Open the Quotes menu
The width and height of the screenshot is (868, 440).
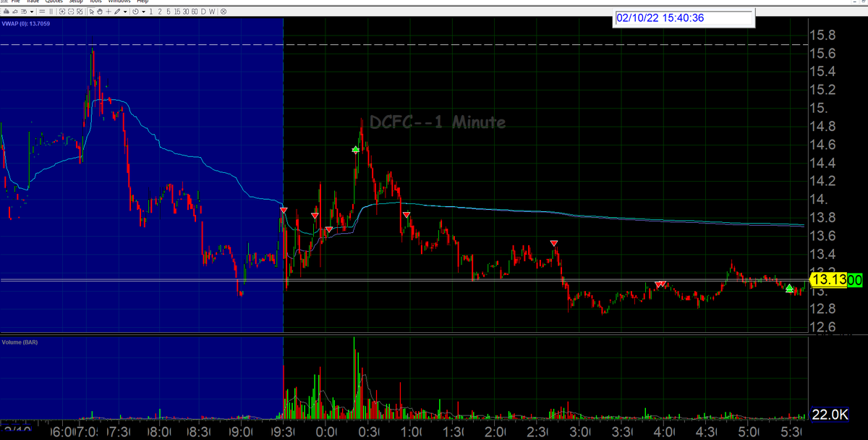tap(54, 1)
